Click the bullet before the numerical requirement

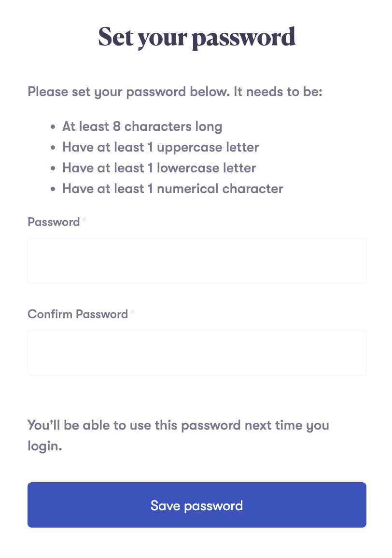coord(54,189)
